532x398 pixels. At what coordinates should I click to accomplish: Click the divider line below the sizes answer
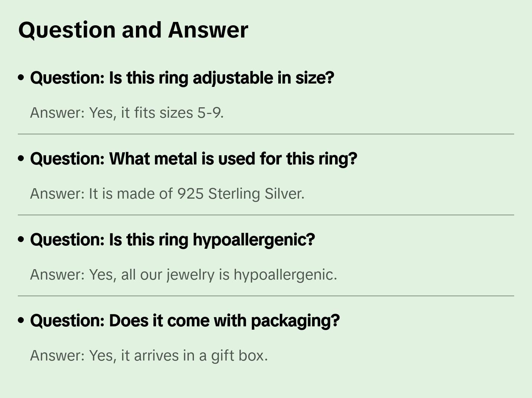point(266,134)
